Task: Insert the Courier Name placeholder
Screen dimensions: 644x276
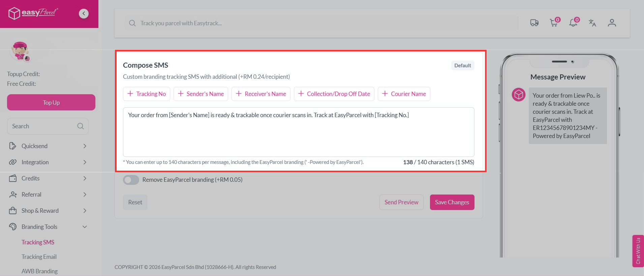Action: click(404, 94)
